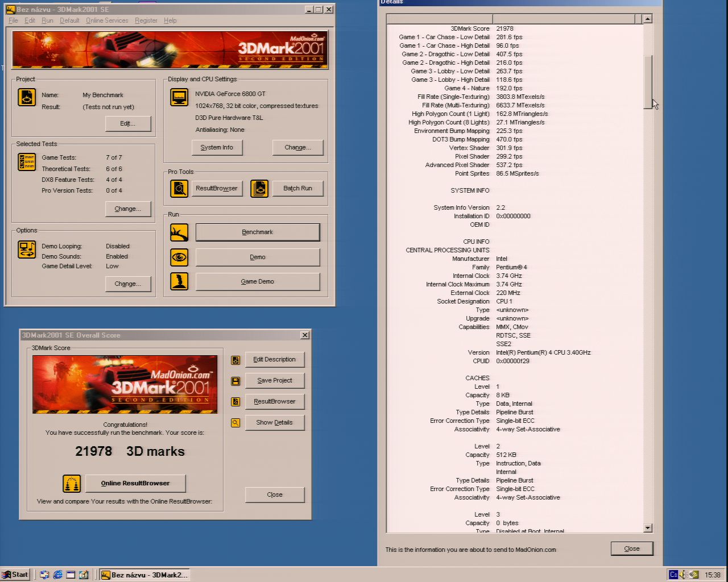Click the Demo button
This screenshot has width=728, height=582.
click(x=258, y=257)
